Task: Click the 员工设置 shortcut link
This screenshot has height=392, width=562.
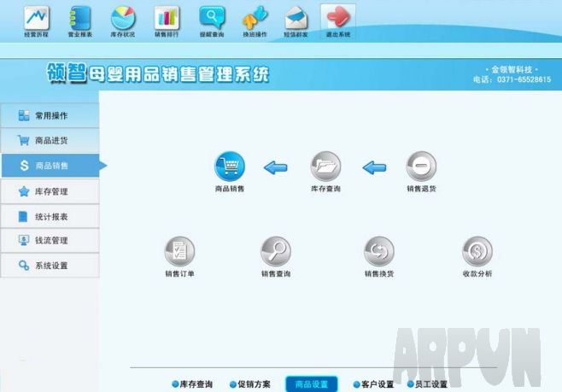Action: [x=428, y=384]
